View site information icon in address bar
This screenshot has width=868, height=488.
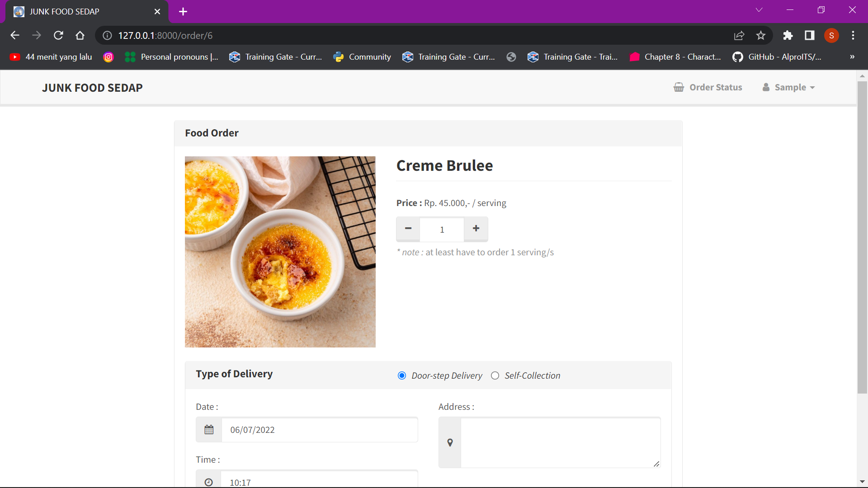[x=107, y=35]
